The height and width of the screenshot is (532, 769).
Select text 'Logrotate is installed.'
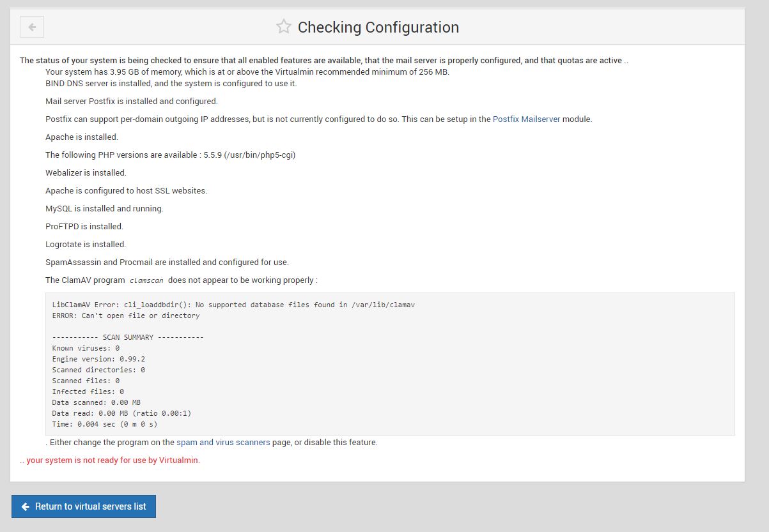pos(86,245)
